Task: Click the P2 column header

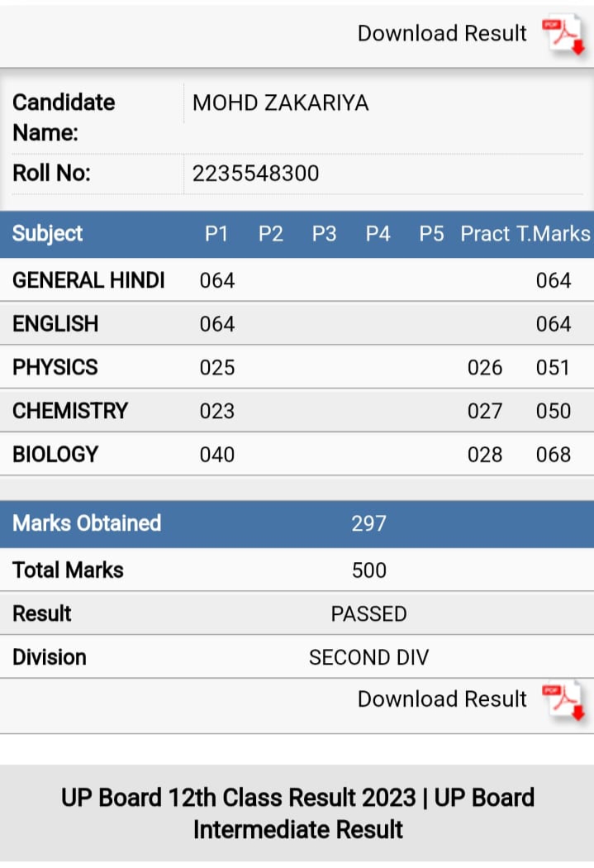Action: pyautogui.click(x=270, y=234)
